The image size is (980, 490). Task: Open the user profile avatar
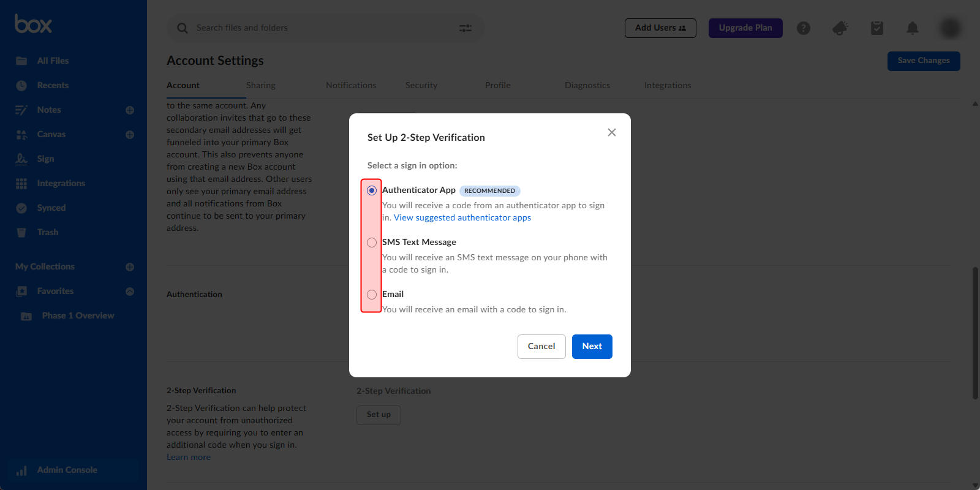pos(950,28)
